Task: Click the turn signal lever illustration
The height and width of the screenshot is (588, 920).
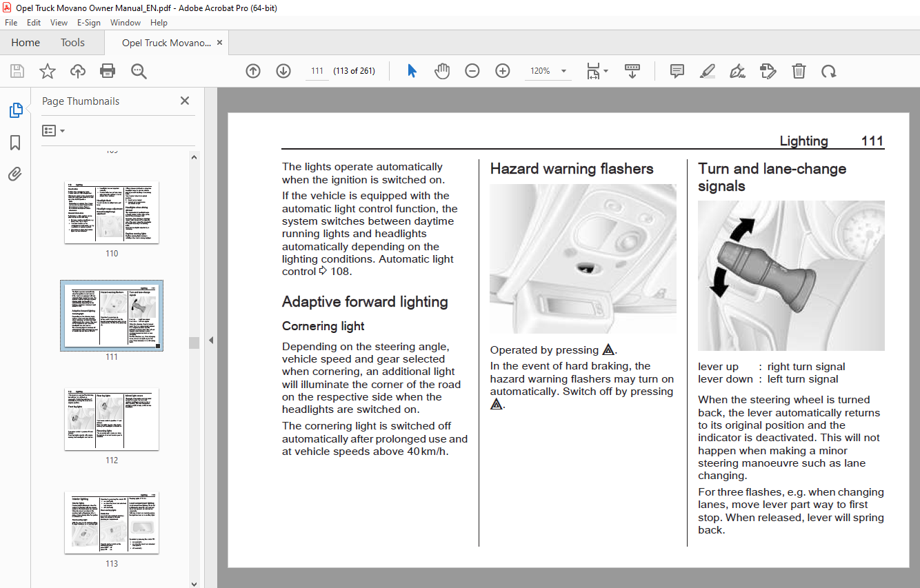Action: pyautogui.click(x=791, y=276)
